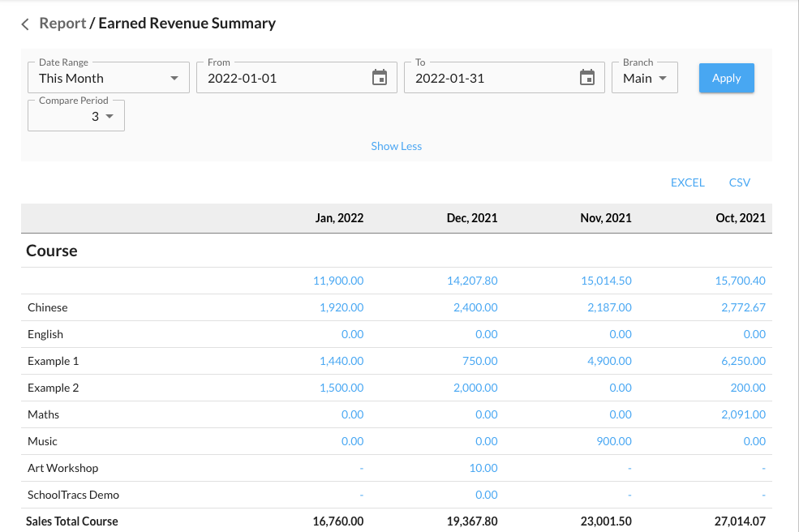Open Maths revenue 2,091.00 for Oct 2021
Image resolution: width=799 pixels, height=532 pixels.
click(x=743, y=414)
